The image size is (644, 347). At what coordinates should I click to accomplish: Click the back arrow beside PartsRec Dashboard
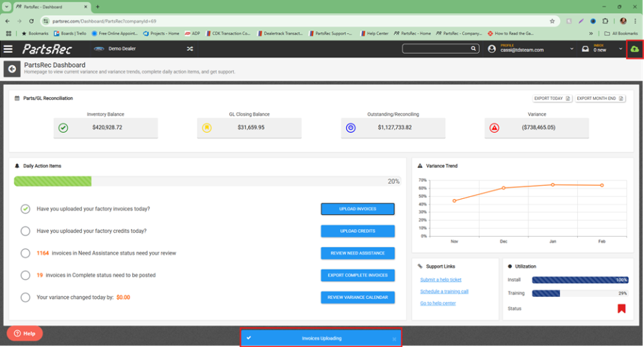pyautogui.click(x=12, y=69)
